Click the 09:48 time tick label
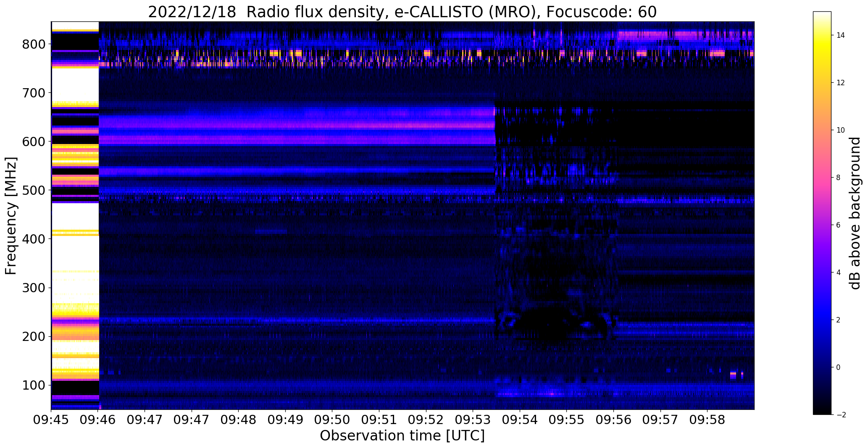This screenshot has width=868, height=448. coord(239,420)
